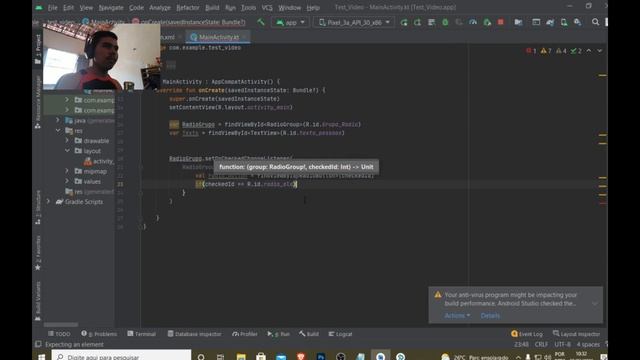Click the CRLF line separator status entry
Viewport: 640px width, 360px height.
pos(541,344)
